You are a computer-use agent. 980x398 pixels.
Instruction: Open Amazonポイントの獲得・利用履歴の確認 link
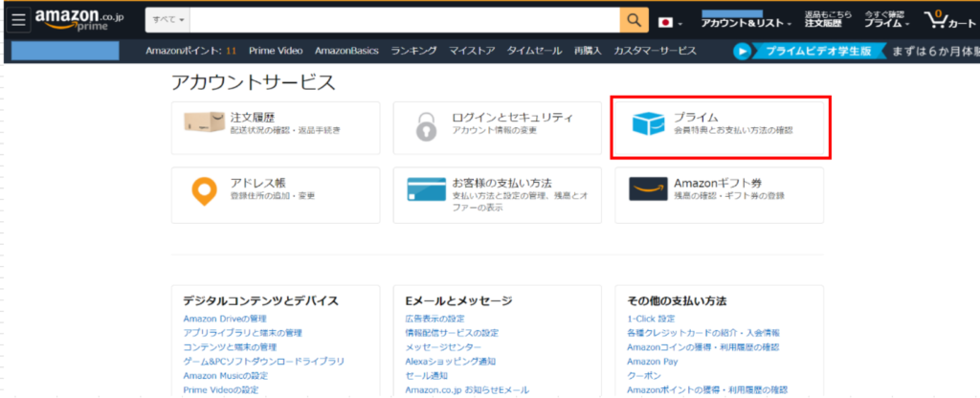[707, 390]
